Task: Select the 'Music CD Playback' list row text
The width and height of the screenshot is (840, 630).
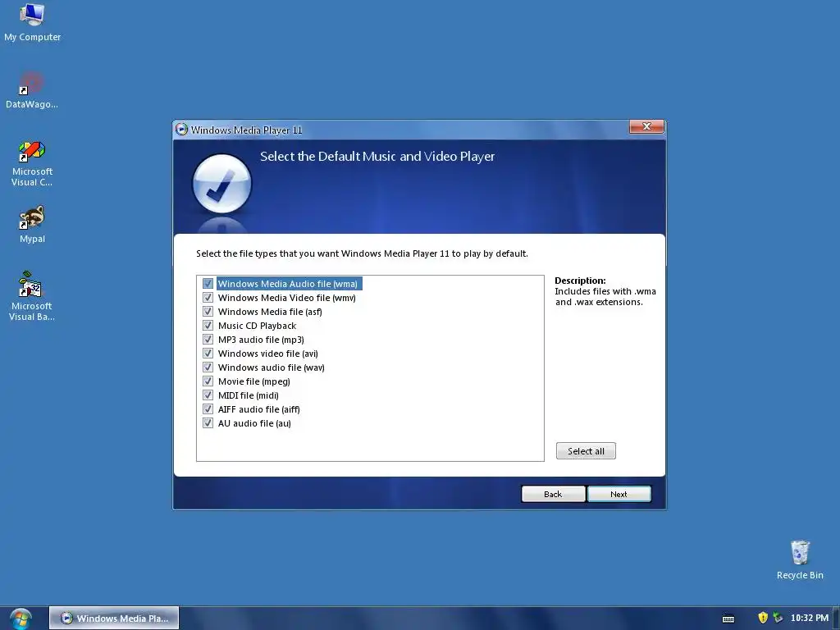Action: pos(257,326)
